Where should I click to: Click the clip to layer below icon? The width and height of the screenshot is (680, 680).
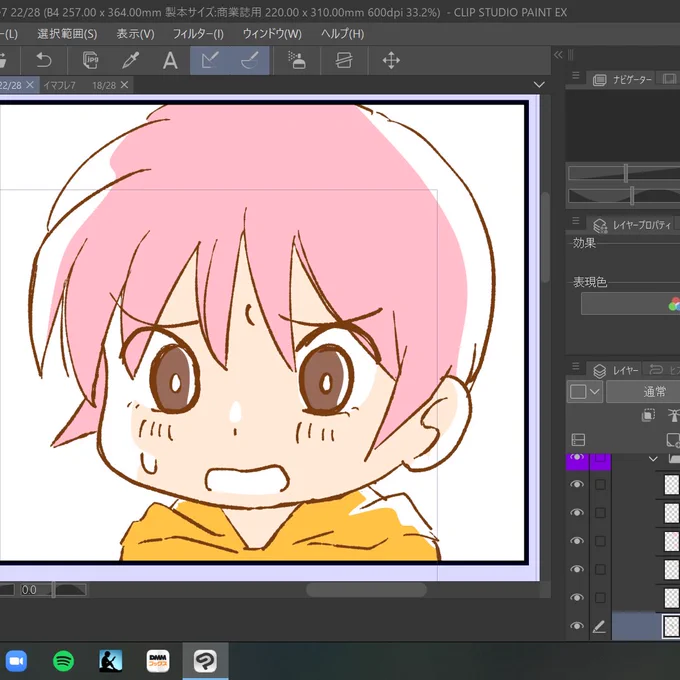(648, 415)
